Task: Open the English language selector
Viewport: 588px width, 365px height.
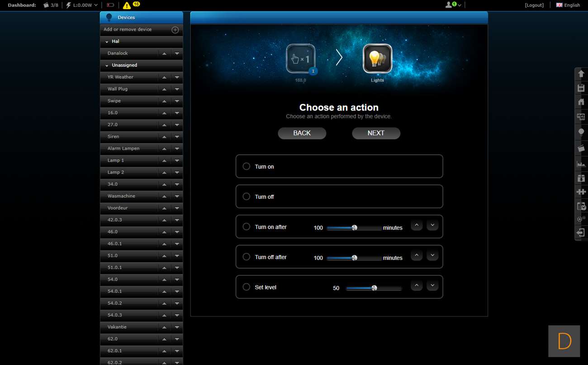Action: point(568,5)
